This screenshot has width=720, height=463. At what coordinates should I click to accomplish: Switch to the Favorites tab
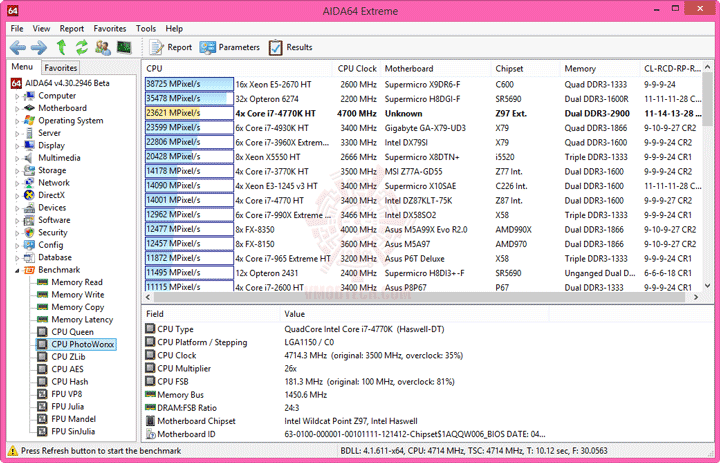point(61,68)
